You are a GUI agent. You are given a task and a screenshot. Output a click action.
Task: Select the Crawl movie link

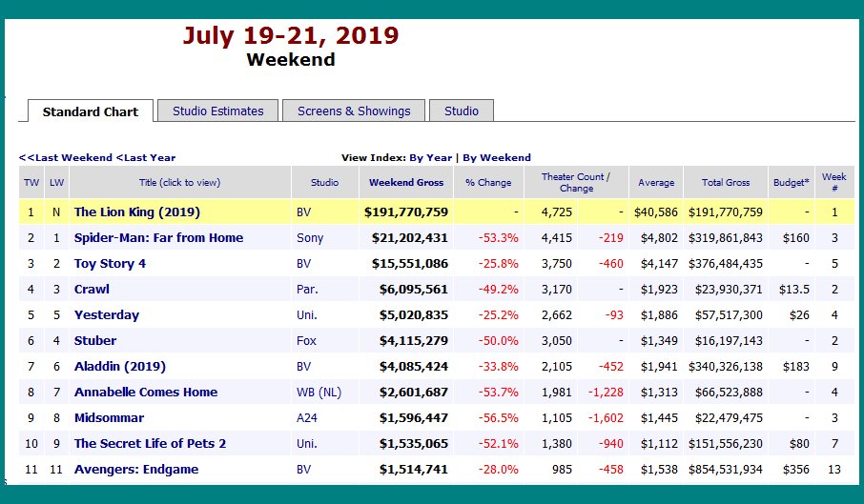(x=92, y=289)
